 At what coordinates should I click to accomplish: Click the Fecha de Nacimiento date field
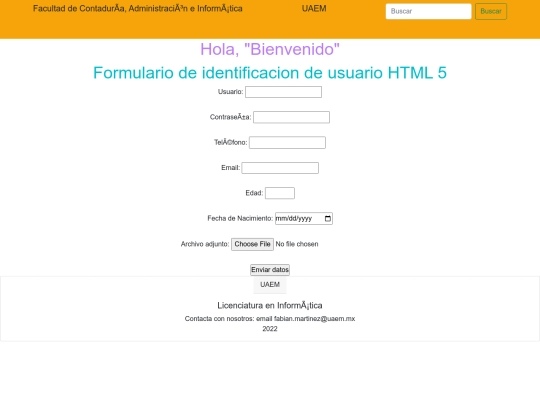304,218
